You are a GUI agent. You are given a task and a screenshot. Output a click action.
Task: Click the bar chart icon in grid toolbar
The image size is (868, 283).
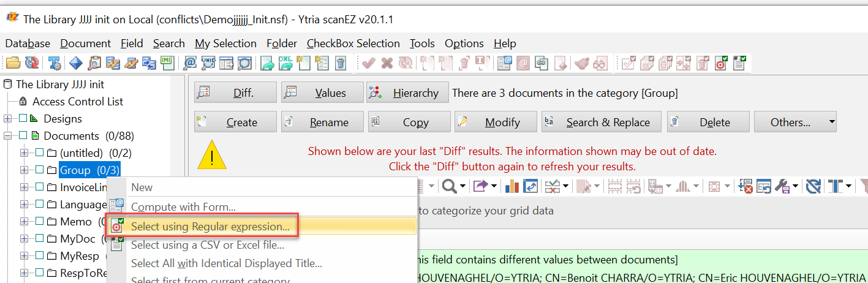point(512,186)
